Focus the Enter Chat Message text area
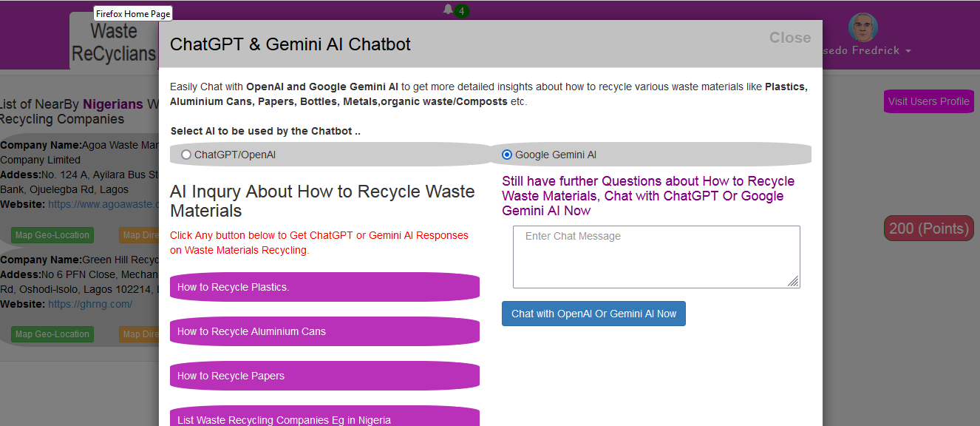The width and height of the screenshot is (980, 426). pos(656,257)
